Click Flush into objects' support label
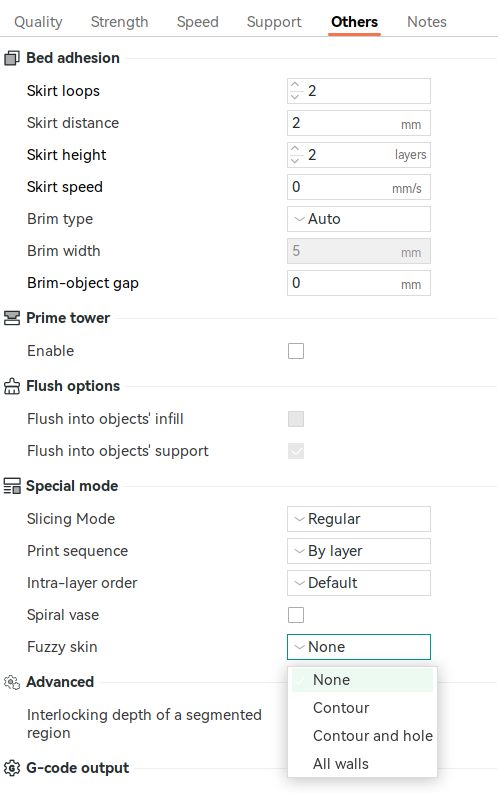 [x=118, y=451]
